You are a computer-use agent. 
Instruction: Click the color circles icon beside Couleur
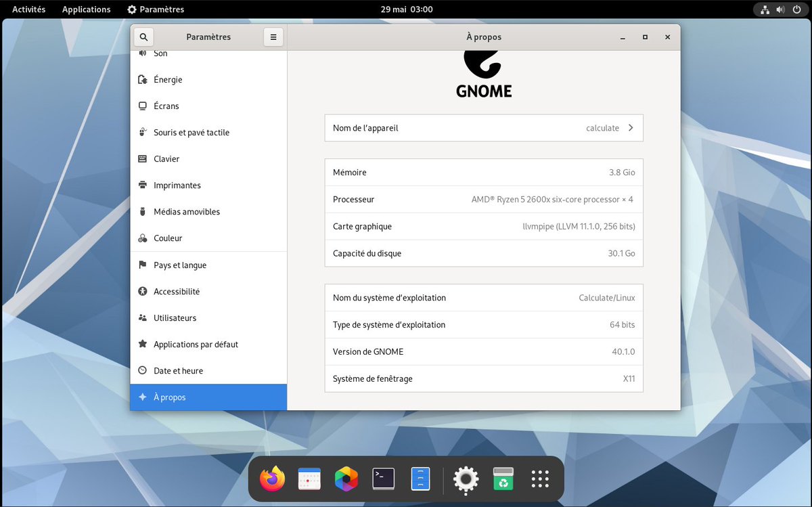[x=142, y=238]
